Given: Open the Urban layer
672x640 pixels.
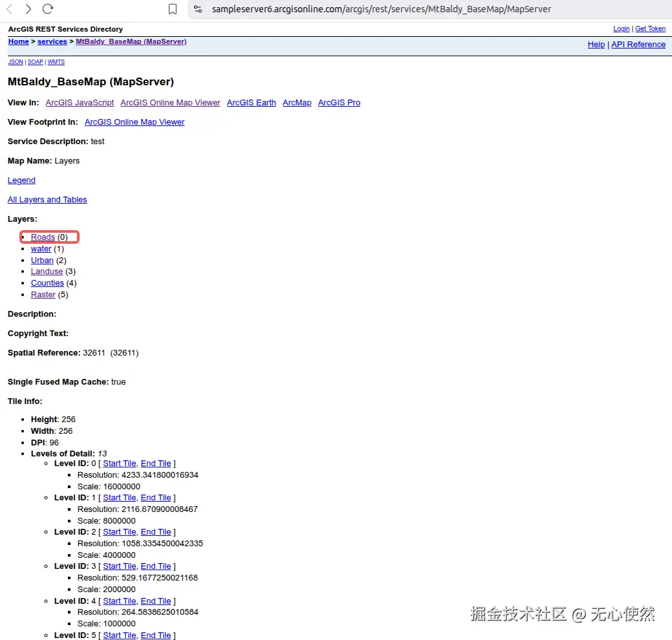Looking at the screenshot, I should [x=42, y=261].
